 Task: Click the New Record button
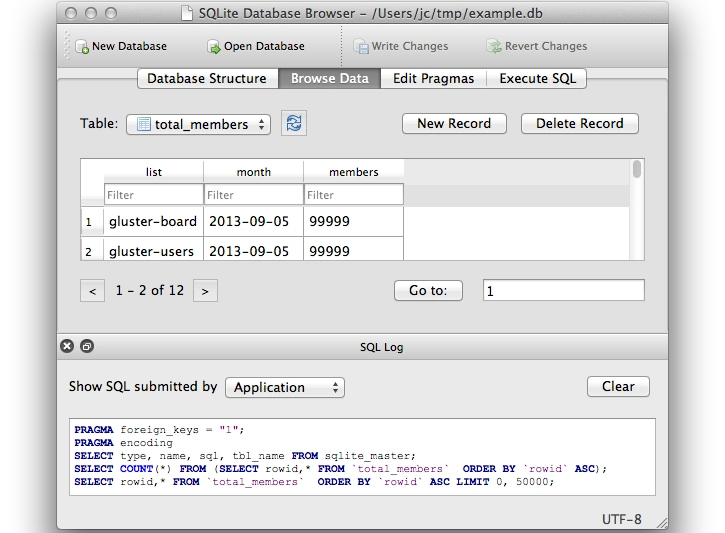coord(454,123)
